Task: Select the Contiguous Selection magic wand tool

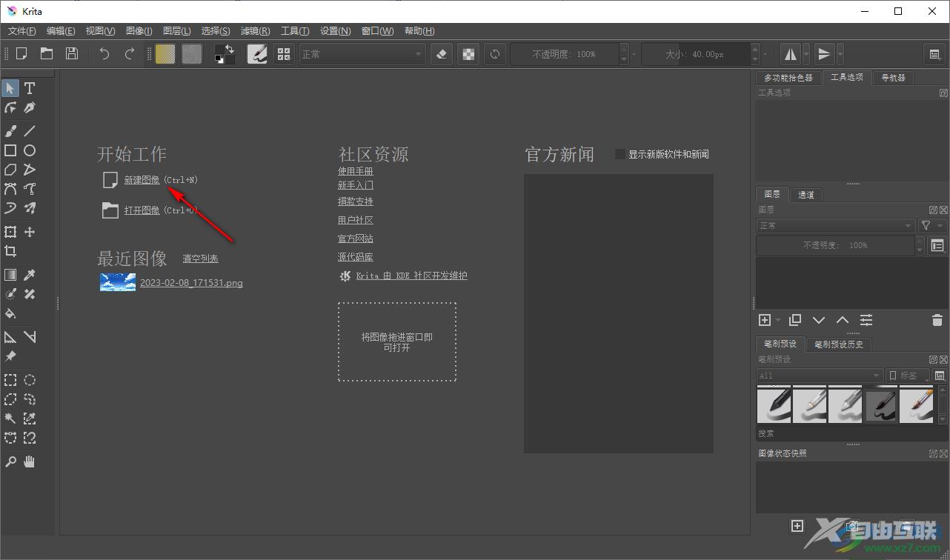Action: click(10, 419)
